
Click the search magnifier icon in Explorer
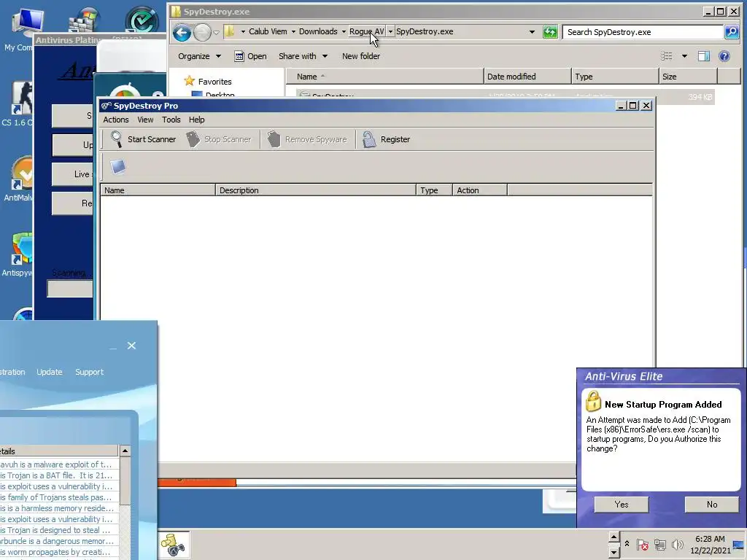(x=731, y=32)
